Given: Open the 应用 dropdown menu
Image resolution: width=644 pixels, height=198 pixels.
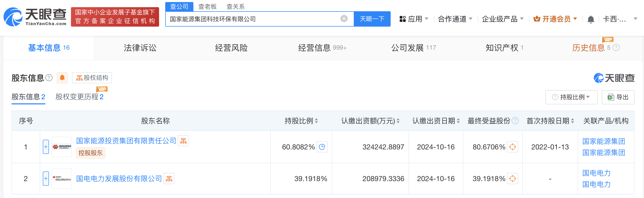Looking at the screenshot, I should point(414,19).
